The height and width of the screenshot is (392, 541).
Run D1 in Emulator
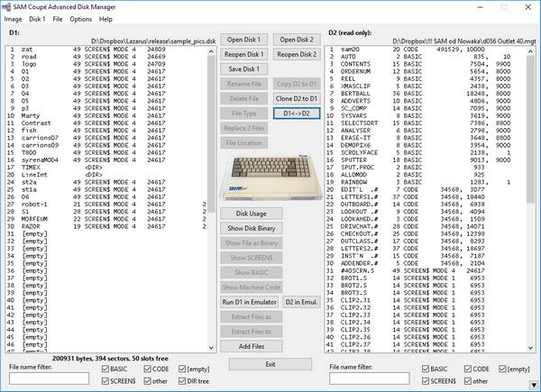point(250,302)
